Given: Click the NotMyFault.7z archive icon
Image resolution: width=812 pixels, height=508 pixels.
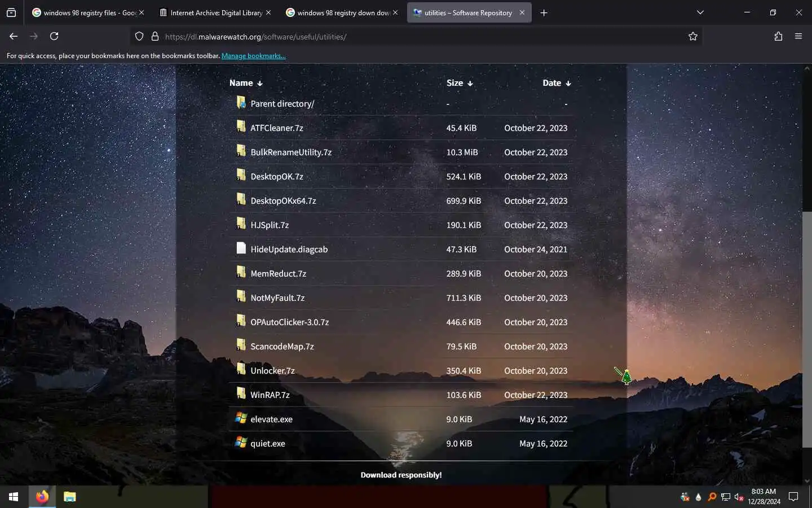Looking at the screenshot, I should [x=241, y=296].
